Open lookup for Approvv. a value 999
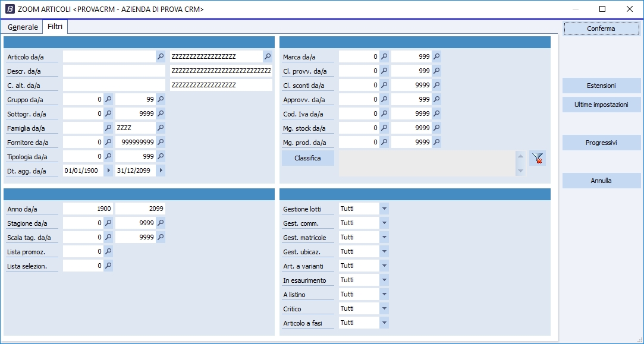The height and width of the screenshot is (344, 644). 436,99
